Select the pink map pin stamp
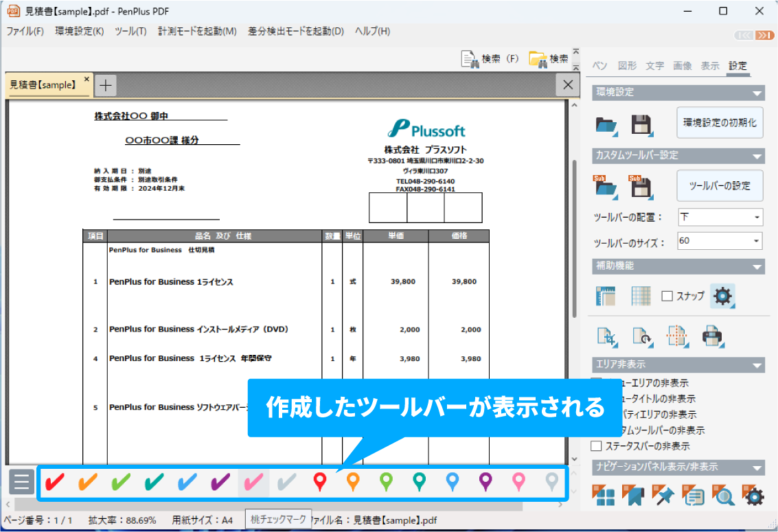Viewport: 778px width, 532px height. [518, 481]
